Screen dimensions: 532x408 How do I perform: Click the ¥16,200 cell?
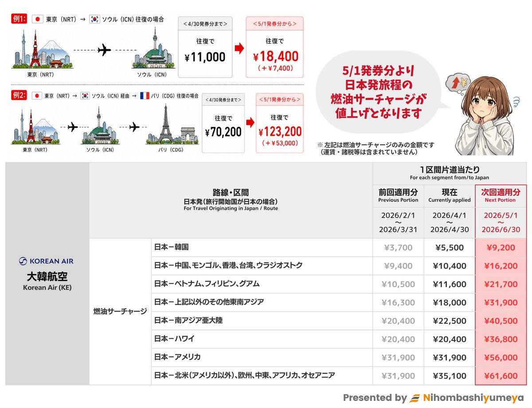[501, 266]
